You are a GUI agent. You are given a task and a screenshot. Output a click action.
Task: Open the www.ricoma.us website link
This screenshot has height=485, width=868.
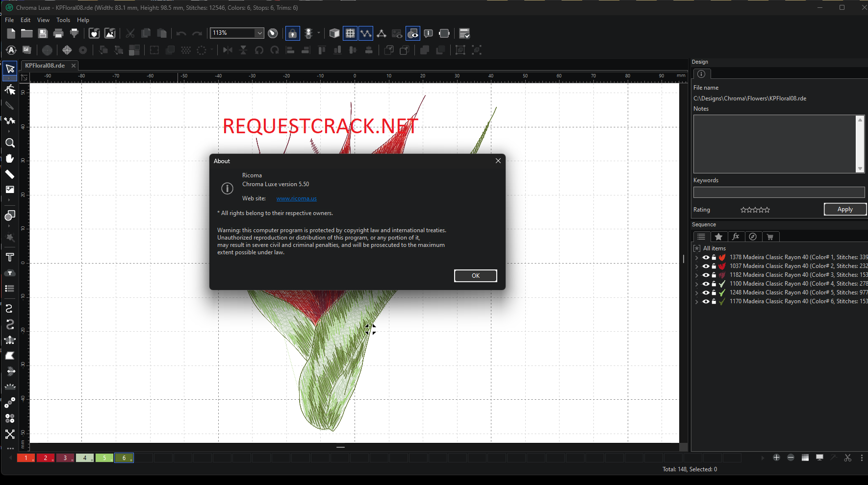click(x=296, y=198)
